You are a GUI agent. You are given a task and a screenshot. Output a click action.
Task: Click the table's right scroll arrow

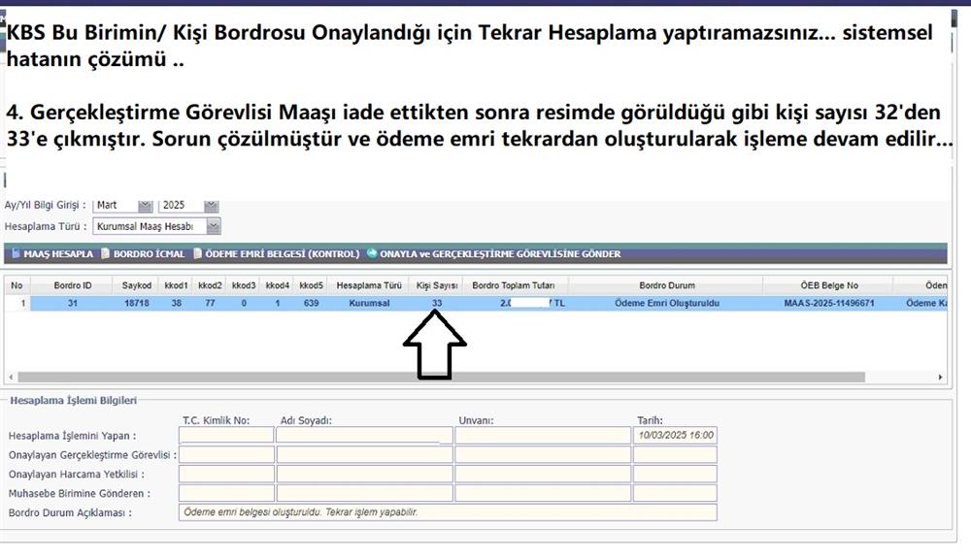tap(940, 378)
